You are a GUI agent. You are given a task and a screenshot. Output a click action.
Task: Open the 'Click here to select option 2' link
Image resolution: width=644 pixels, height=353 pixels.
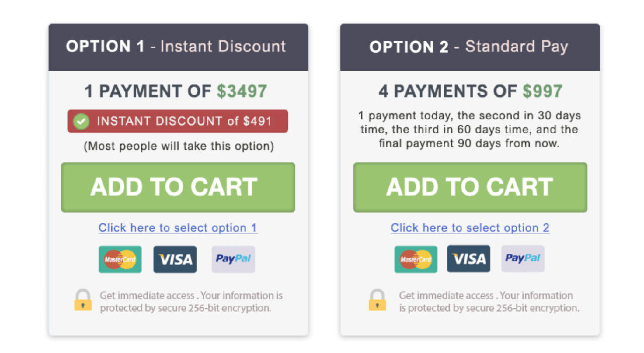pyautogui.click(x=470, y=228)
